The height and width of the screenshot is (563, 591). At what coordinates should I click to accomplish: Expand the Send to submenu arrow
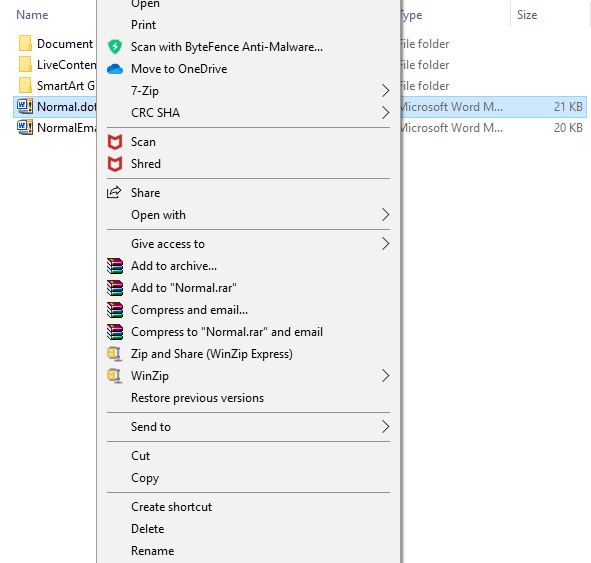[x=385, y=427]
